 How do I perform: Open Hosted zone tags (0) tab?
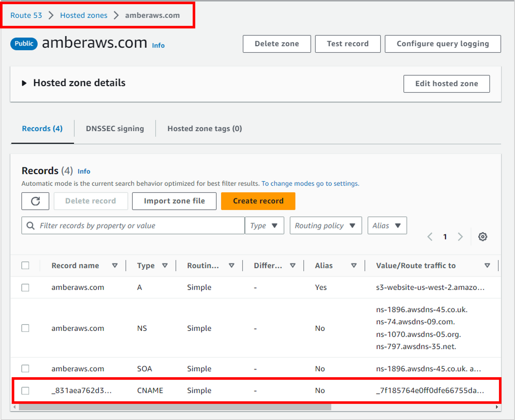pos(205,128)
